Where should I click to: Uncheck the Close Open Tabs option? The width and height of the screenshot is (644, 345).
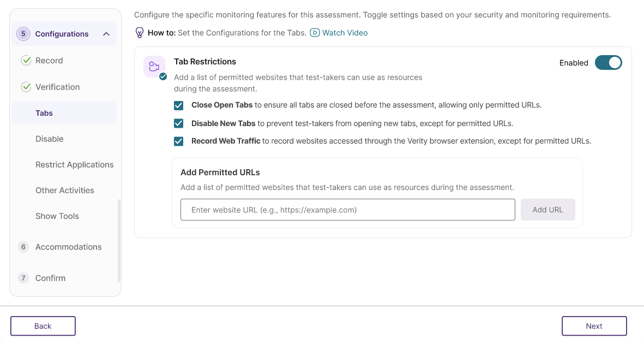tap(178, 105)
